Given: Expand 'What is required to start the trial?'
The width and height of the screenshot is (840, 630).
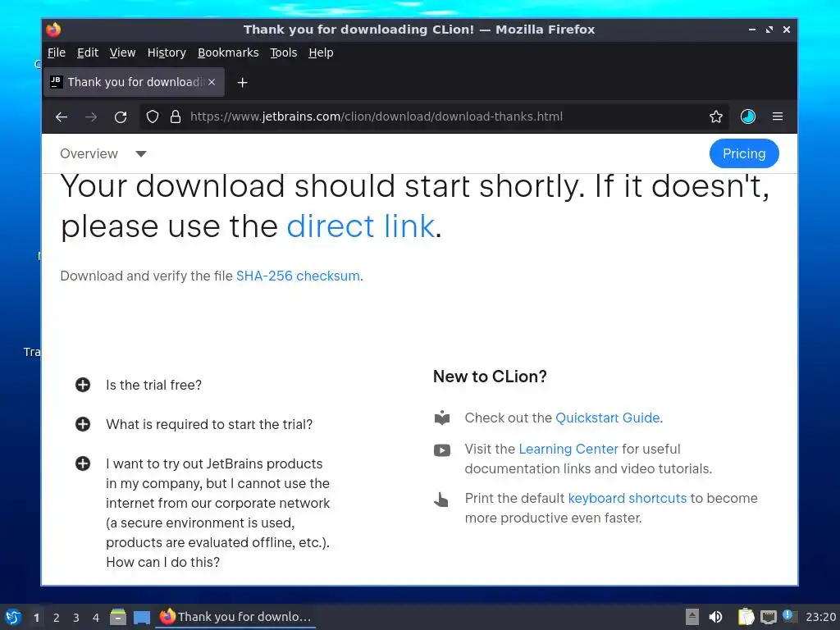Looking at the screenshot, I should pos(83,424).
